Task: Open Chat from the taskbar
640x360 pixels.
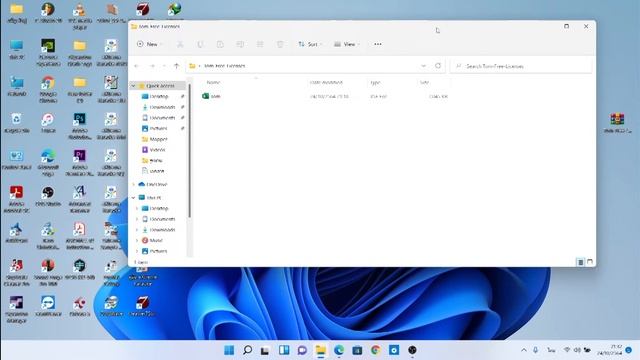Action: click(302, 350)
